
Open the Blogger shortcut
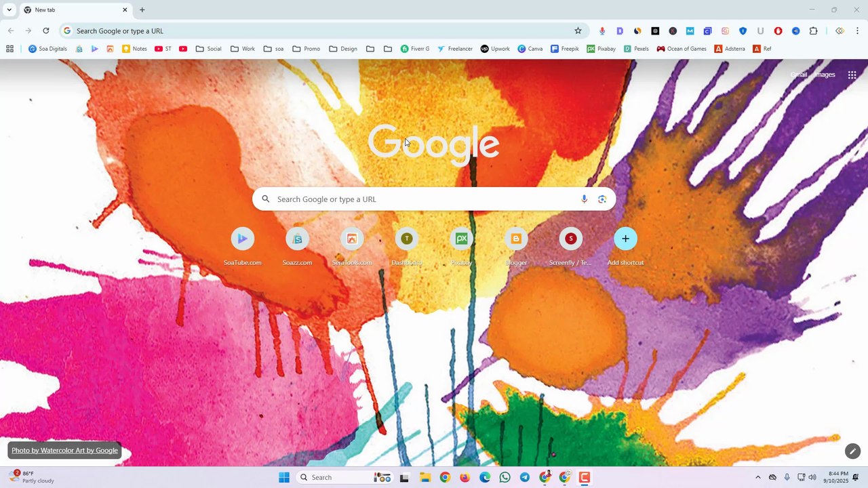pos(516,247)
